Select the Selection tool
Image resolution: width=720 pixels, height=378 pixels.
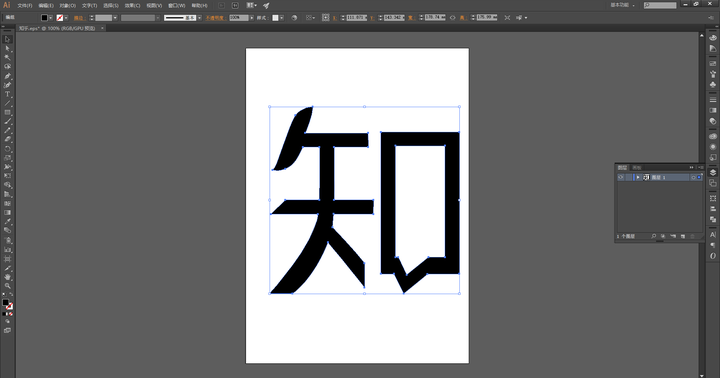pyautogui.click(x=7, y=39)
